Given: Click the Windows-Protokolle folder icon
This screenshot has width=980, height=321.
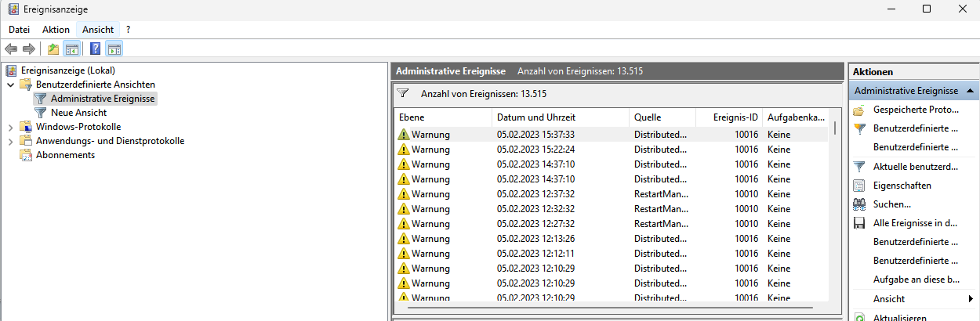Looking at the screenshot, I should coord(26,127).
